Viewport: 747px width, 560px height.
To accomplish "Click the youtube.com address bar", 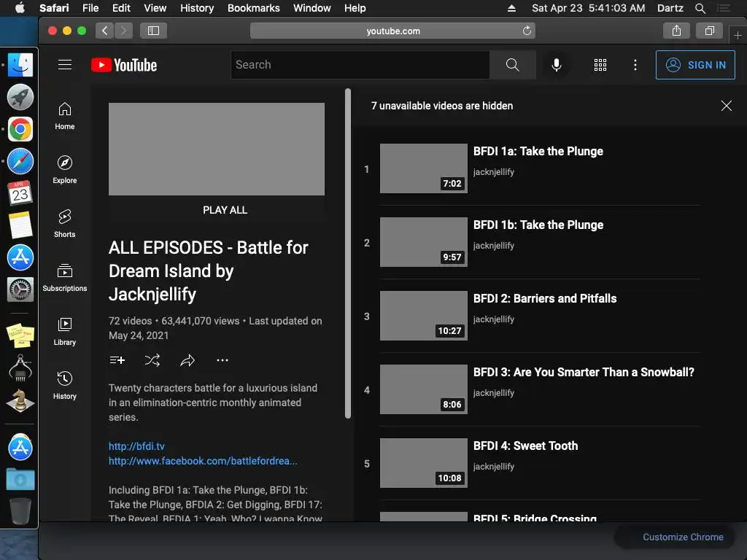I will [392, 31].
